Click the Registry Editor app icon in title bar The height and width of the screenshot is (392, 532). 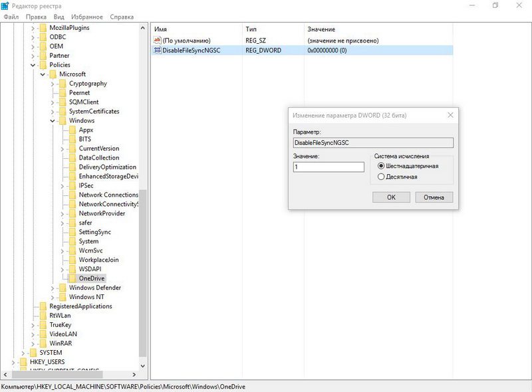[5, 6]
